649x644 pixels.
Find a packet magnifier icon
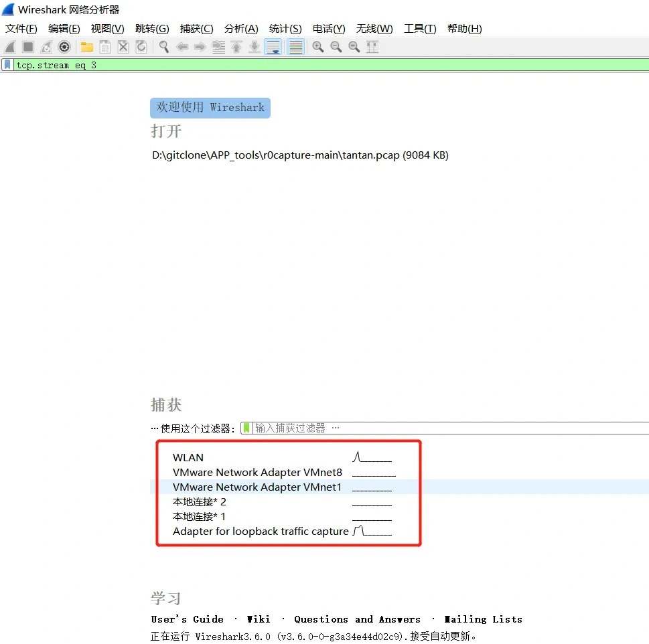coord(164,47)
